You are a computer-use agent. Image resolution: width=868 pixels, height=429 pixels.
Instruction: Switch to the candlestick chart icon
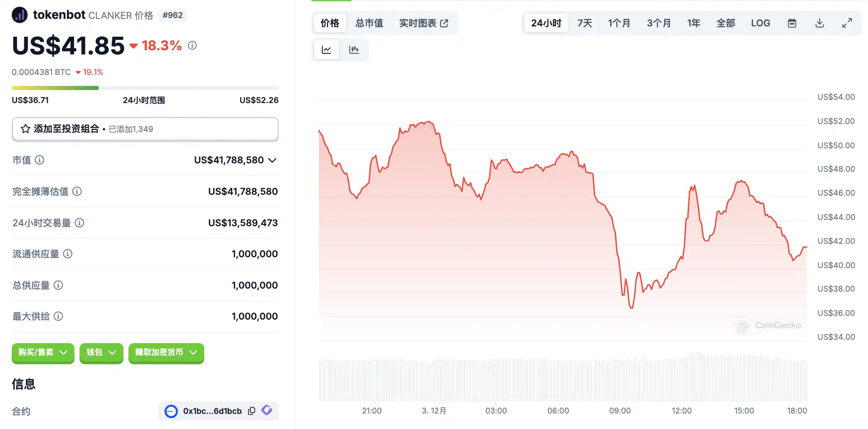[x=354, y=50]
